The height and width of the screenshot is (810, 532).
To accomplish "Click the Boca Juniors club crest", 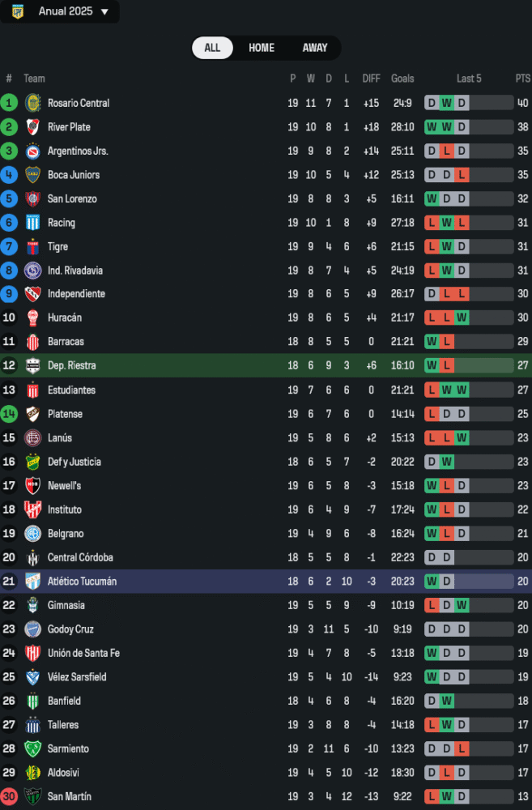I will click(33, 175).
